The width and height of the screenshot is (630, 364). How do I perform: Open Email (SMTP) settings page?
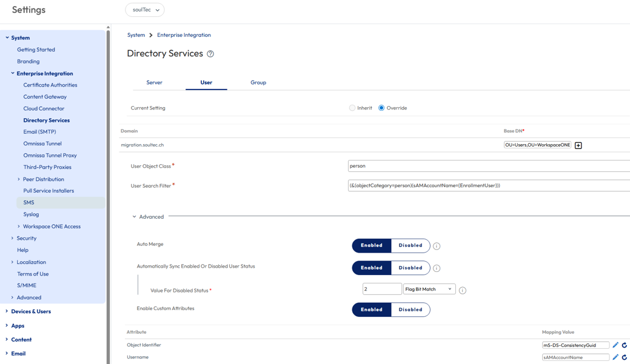(x=40, y=131)
